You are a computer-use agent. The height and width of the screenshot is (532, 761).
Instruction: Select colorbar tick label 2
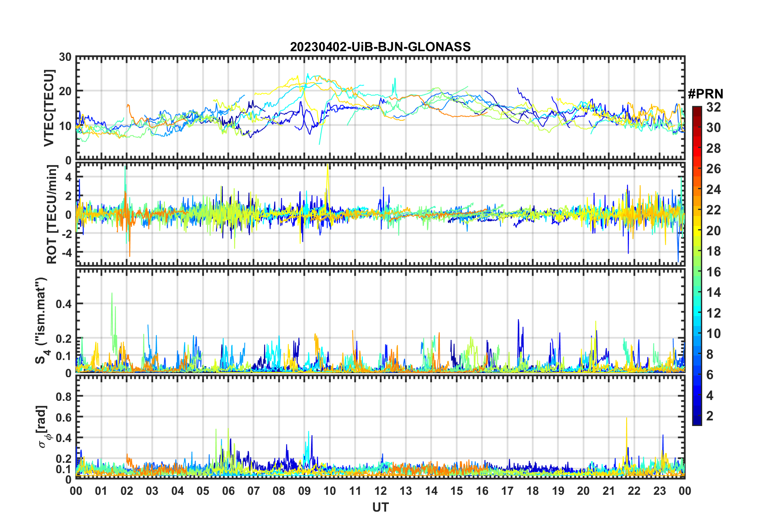point(710,416)
